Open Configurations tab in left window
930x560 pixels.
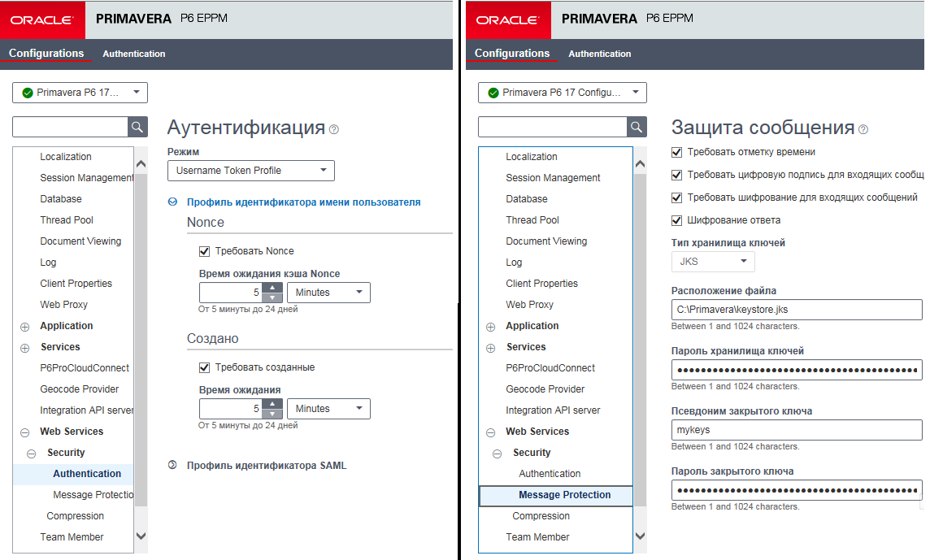tap(46, 54)
